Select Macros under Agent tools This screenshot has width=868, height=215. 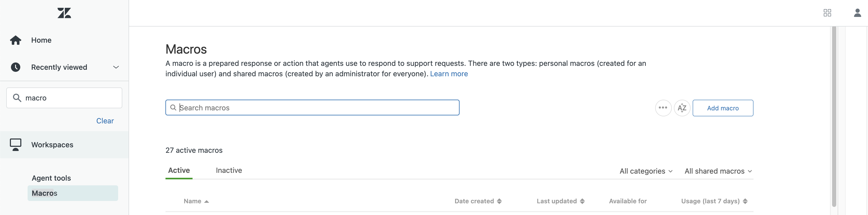[44, 193]
